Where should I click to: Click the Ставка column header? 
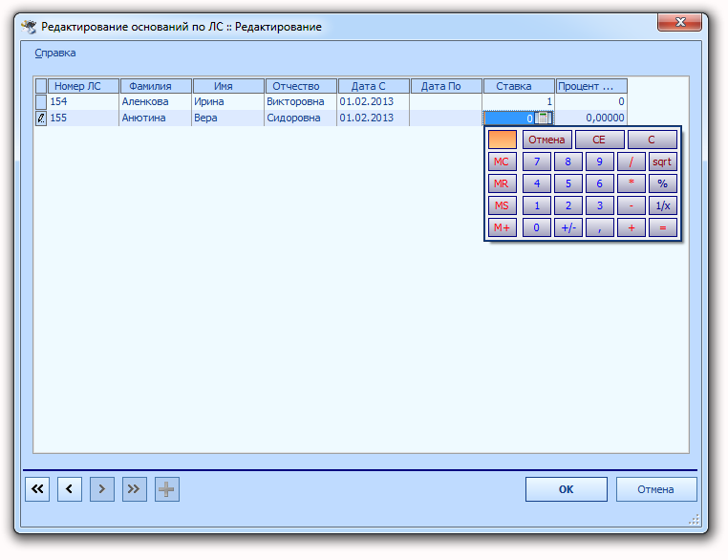519,86
